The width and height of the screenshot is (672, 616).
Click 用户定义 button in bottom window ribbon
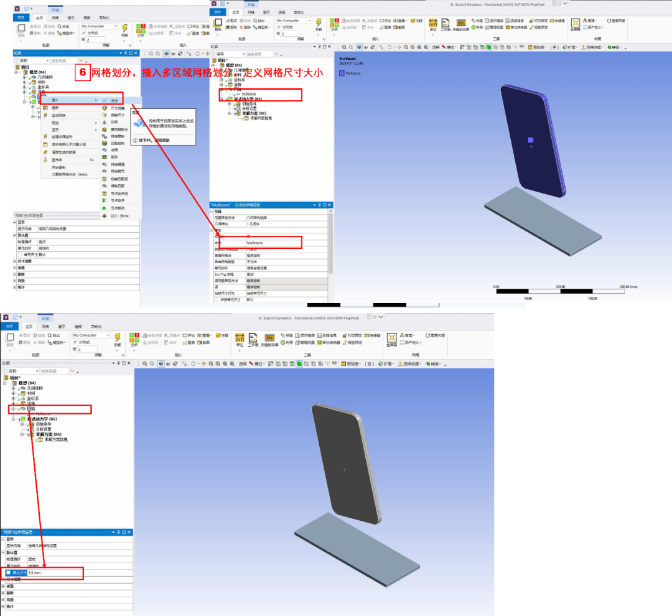pos(411,342)
